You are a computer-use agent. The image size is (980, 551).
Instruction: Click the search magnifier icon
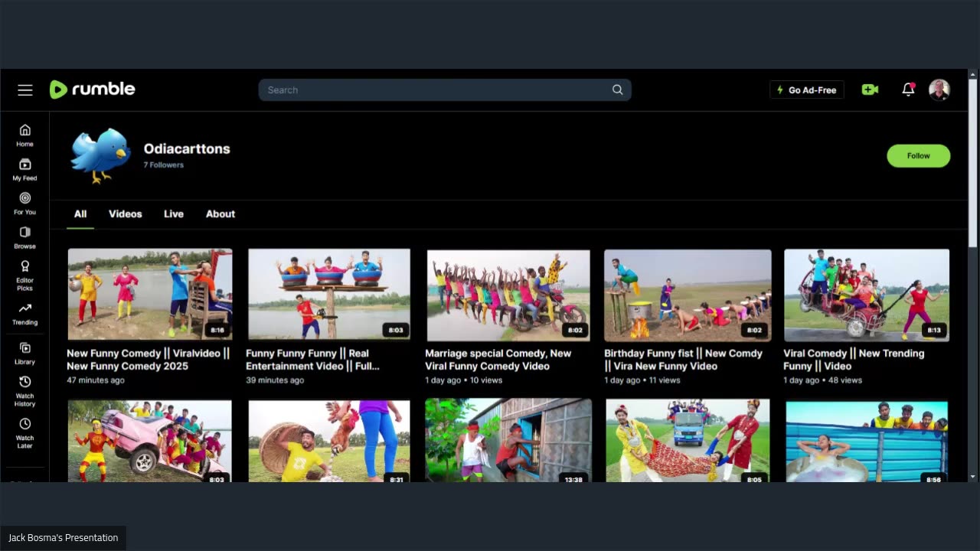[x=617, y=90]
